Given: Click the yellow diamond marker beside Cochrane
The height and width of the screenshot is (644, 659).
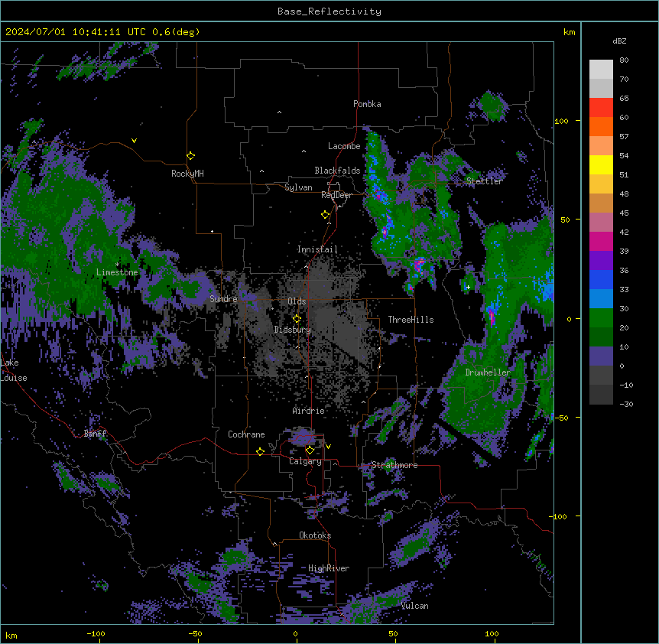Looking at the screenshot, I should [260, 451].
